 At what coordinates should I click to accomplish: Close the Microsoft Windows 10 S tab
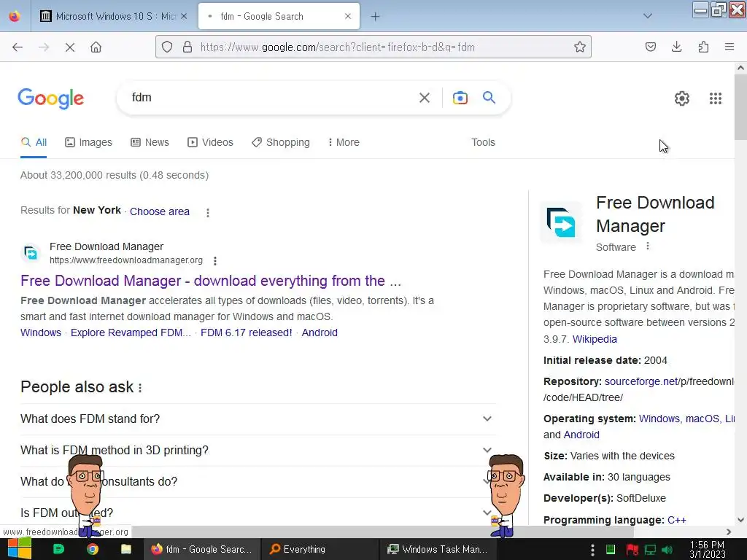184,16
